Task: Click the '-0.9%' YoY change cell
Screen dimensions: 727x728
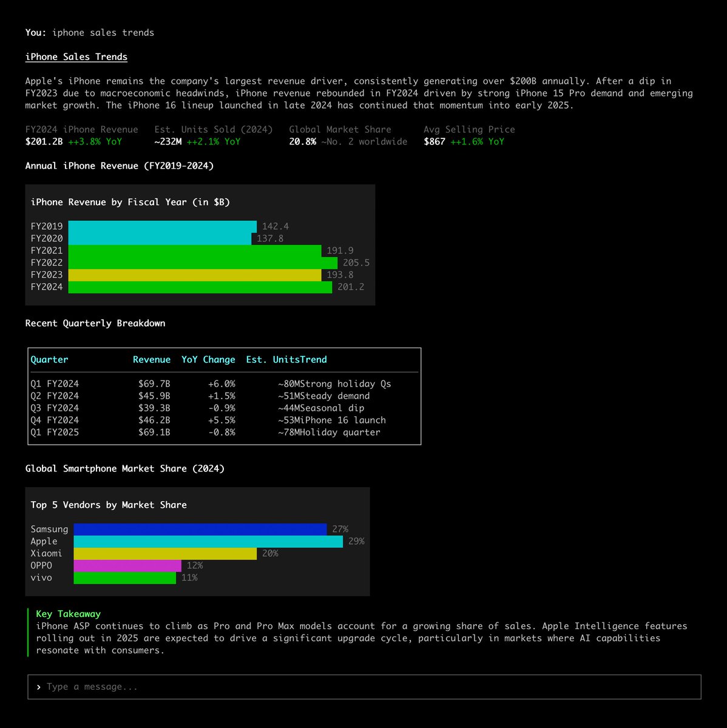Action: (x=221, y=408)
